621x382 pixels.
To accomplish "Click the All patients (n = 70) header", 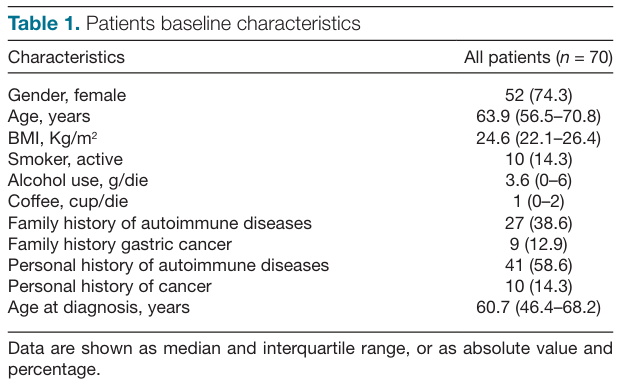I will (x=538, y=57).
